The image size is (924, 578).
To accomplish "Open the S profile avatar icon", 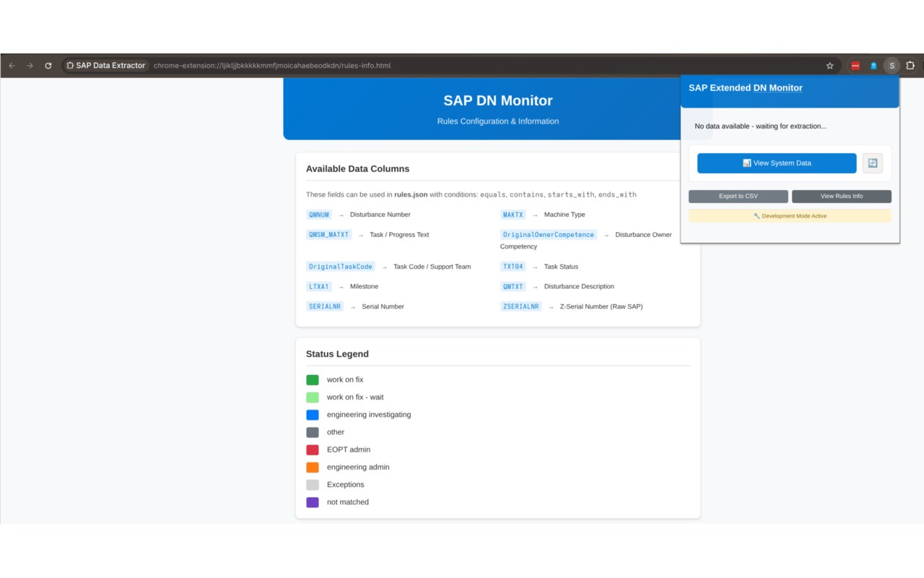I will [892, 66].
